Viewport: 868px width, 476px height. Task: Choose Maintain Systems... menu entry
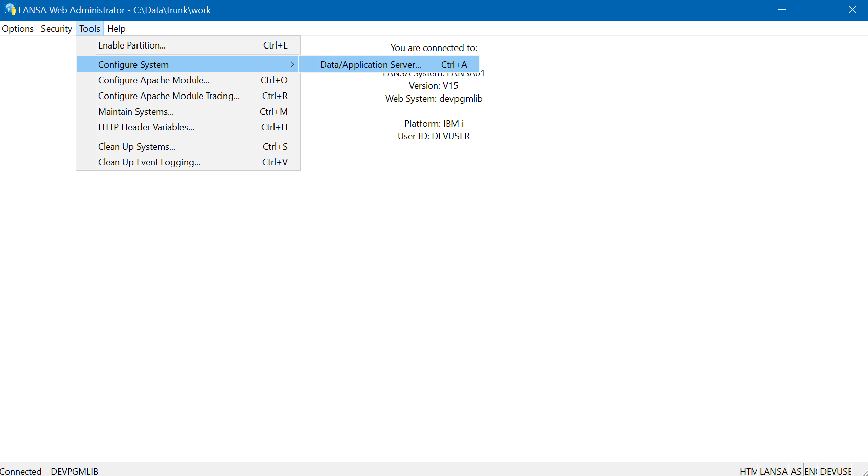coord(188,112)
